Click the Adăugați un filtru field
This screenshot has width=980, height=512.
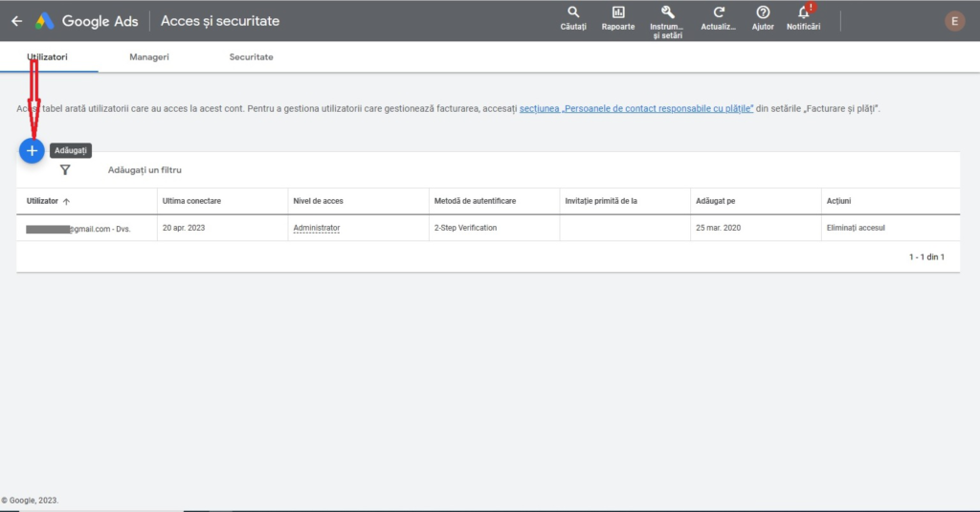pyautogui.click(x=145, y=170)
